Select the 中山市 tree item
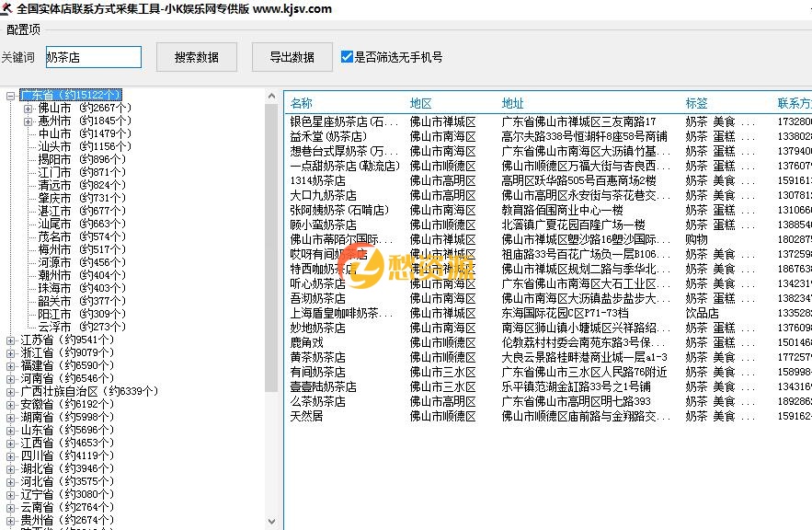This screenshot has height=530, width=812. [x=55, y=133]
